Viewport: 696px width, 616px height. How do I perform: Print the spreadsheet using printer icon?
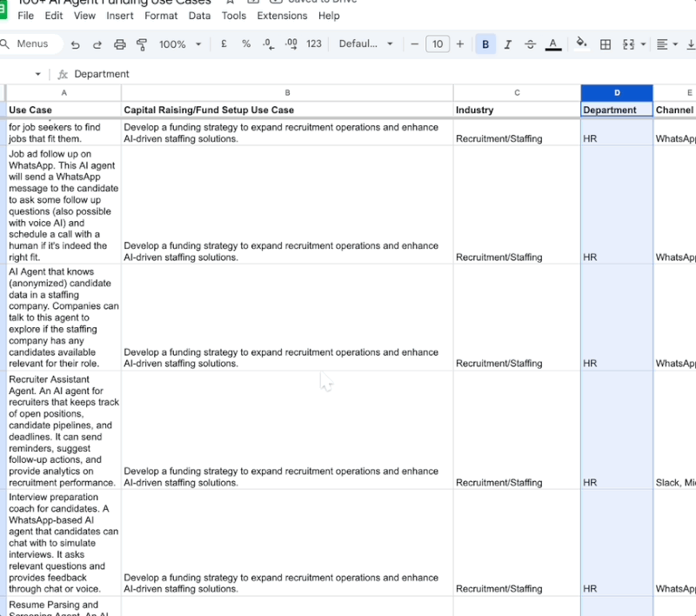[x=120, y=44]
